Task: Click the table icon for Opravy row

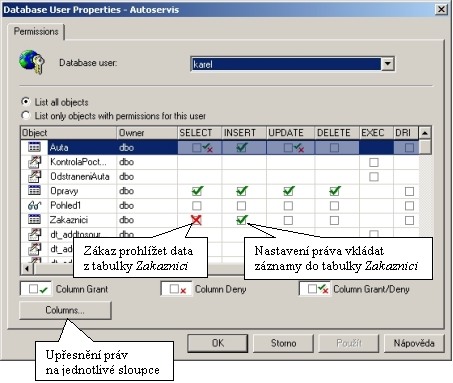Action: point(34,191)
